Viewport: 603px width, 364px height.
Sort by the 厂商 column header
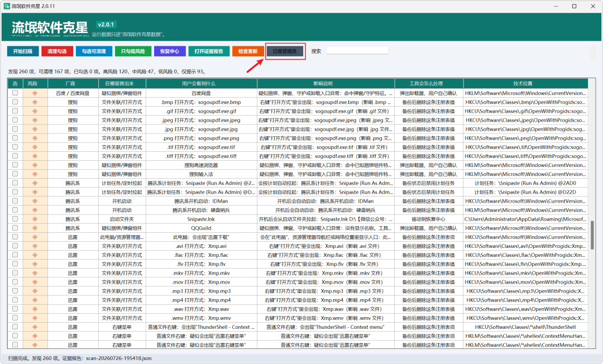(x=72, y=83)
